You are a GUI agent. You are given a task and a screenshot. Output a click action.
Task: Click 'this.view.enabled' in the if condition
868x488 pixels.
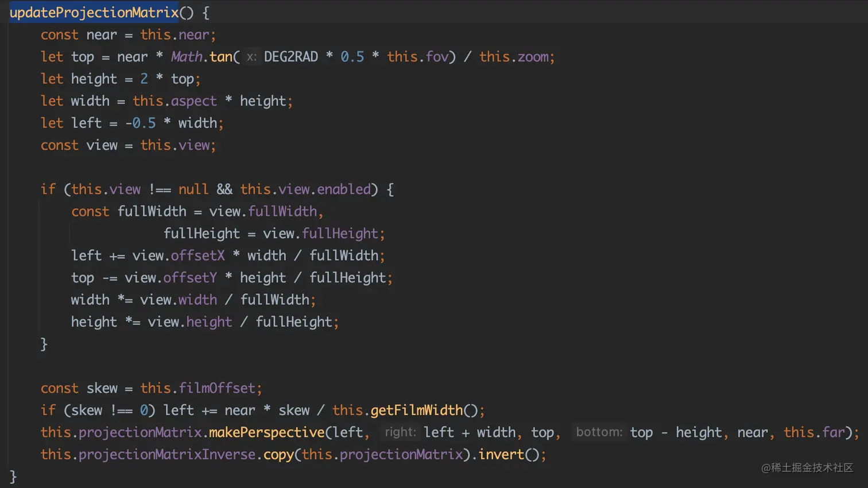tap(305, 189)
